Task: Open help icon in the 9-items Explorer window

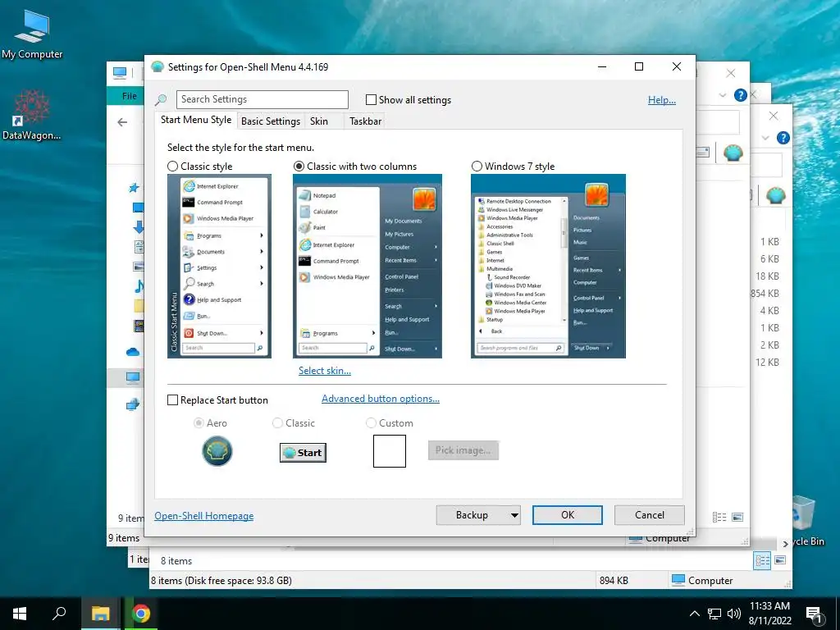Action: 741,95
